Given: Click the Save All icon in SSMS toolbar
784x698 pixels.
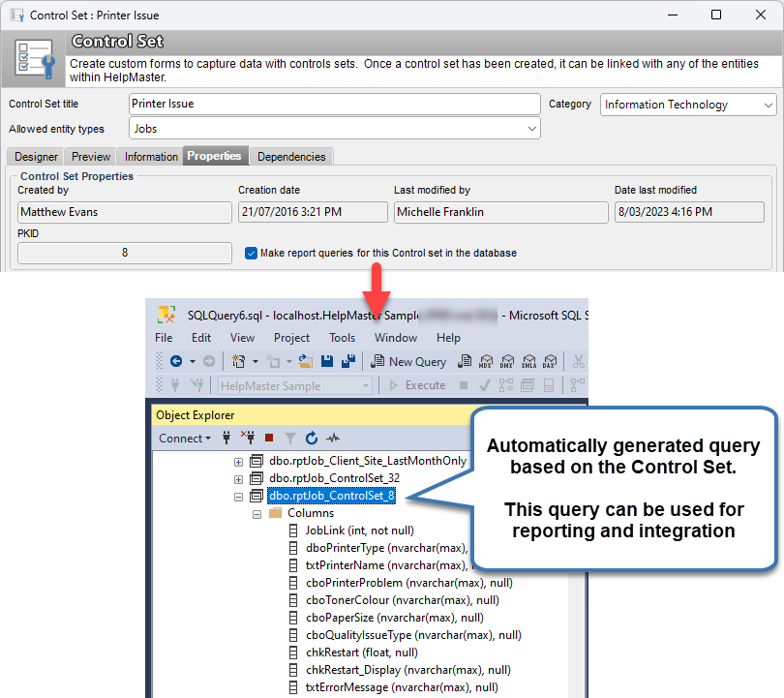Looking at the screenshot, I should coord(348,361).
